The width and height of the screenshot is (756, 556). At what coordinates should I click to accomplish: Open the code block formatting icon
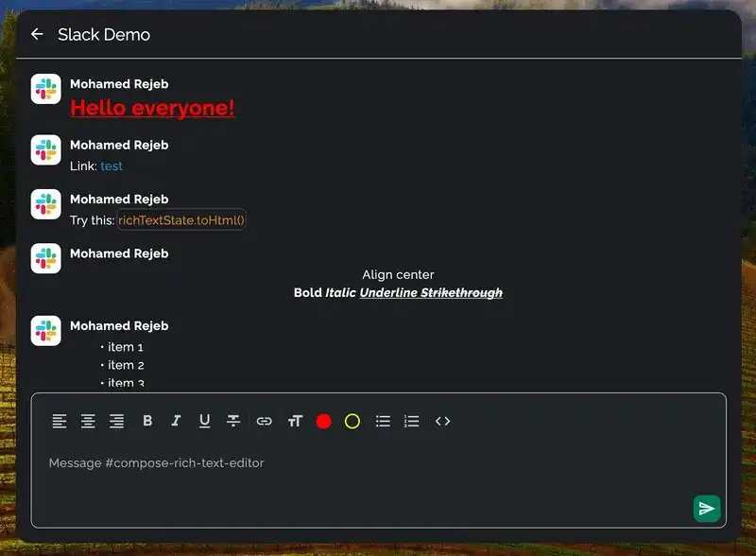click(x=444, y=421)
